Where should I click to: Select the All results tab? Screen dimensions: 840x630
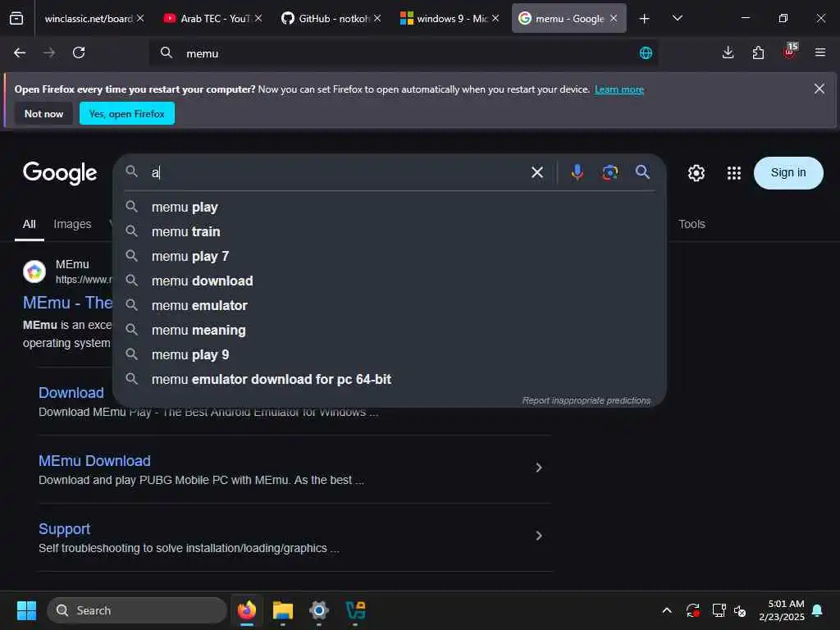[x=29, y=225]
